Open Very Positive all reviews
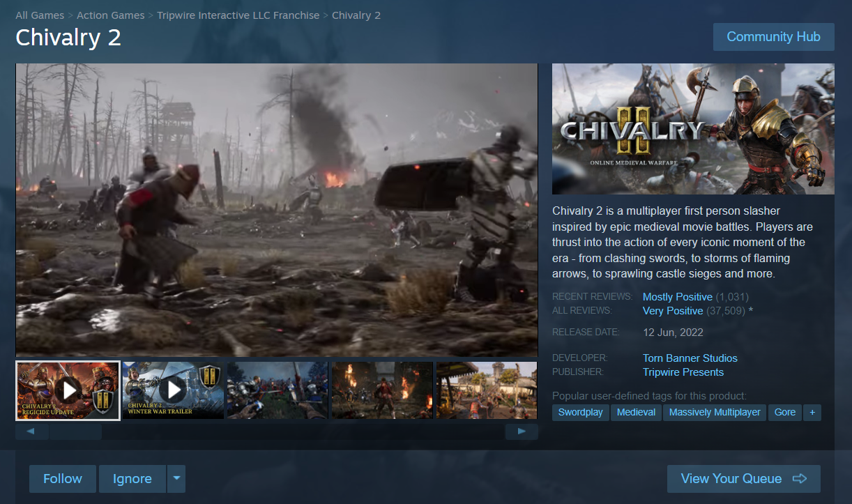This screenshot has width=852, height=504. (673, 311)
